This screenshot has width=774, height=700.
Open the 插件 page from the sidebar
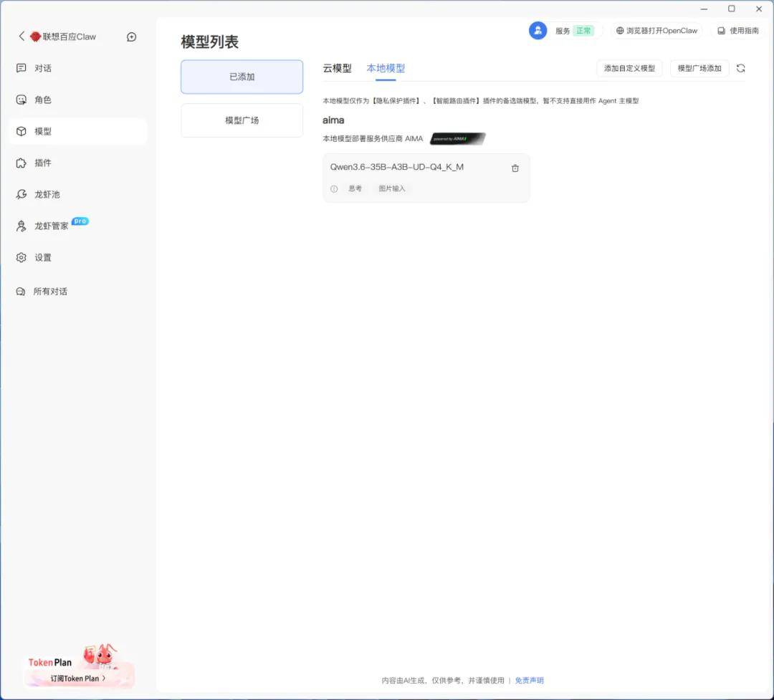click(78, 163)
